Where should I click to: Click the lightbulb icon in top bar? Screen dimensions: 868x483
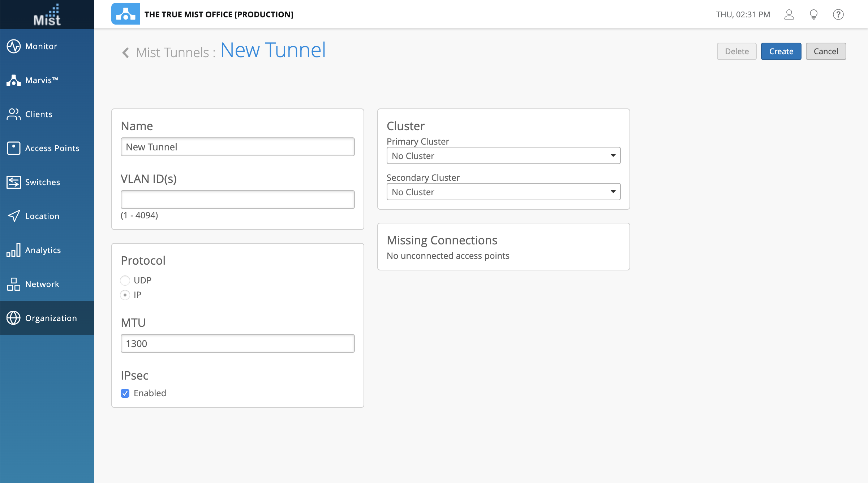pyautogui.click(x=813, y=14)
